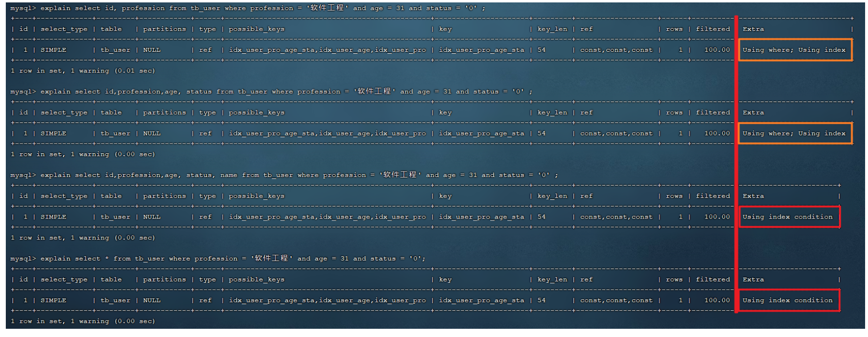Click 'Using index condition' in the name-column query's result

point(788,217)
